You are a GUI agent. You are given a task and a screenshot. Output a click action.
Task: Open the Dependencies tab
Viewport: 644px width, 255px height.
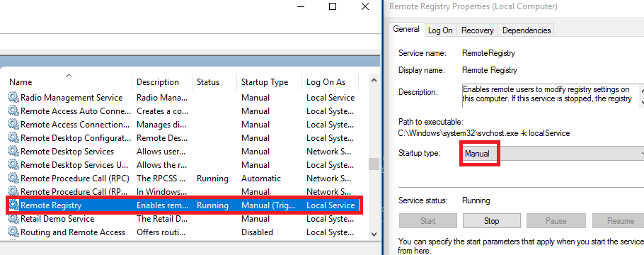(526, 30)
